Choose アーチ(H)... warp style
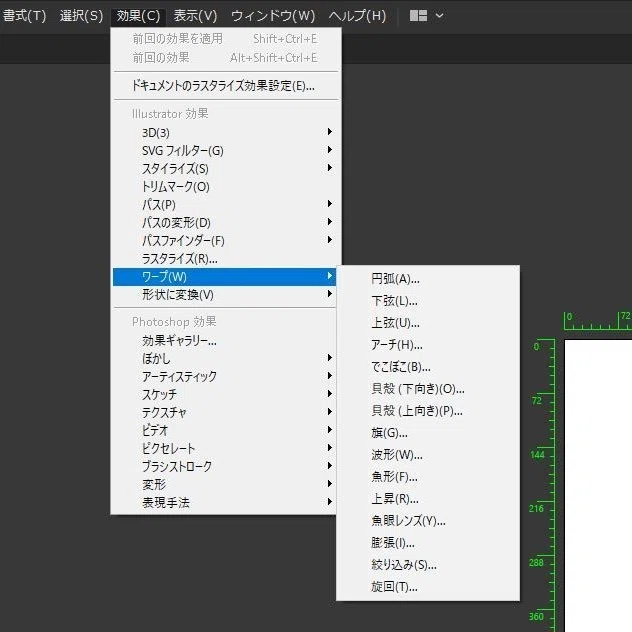Viewport: 632px width, 632px height. (428, 345)
